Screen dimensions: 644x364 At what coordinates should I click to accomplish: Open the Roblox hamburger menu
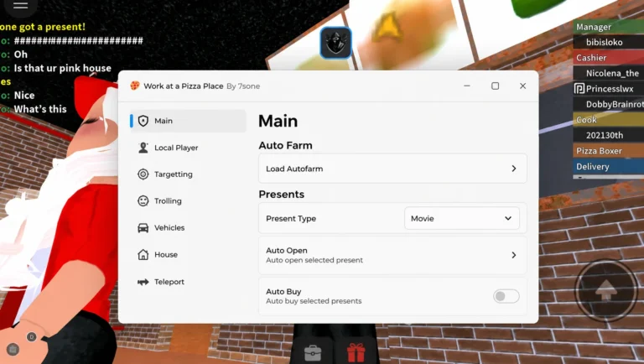20,5
